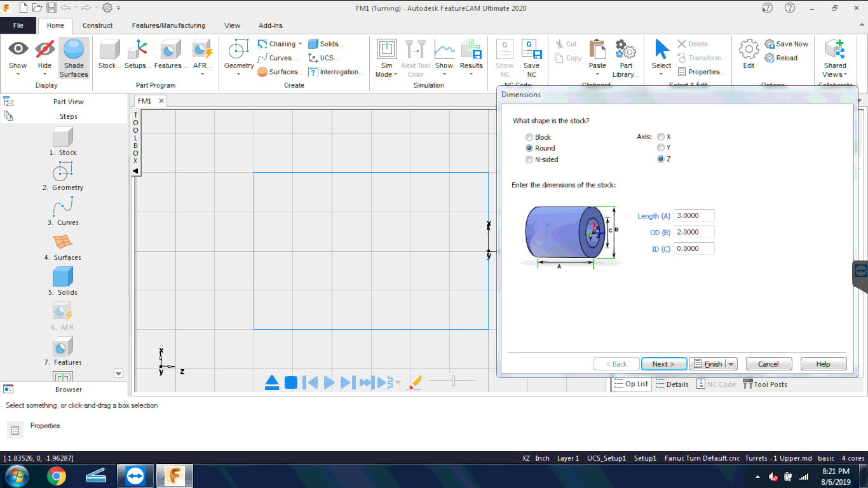Viewport: 868px width, 488px height.
Task: Open the Interrogation tool
Action: 337,72
